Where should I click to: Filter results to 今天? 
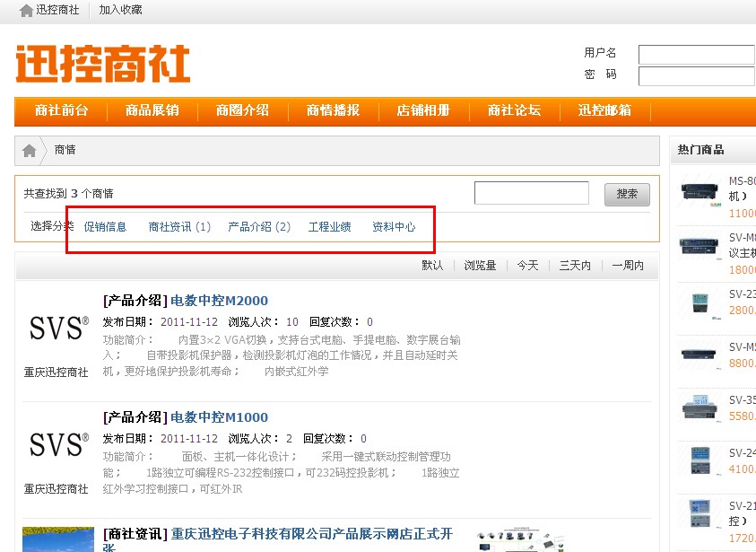point(527,266)
